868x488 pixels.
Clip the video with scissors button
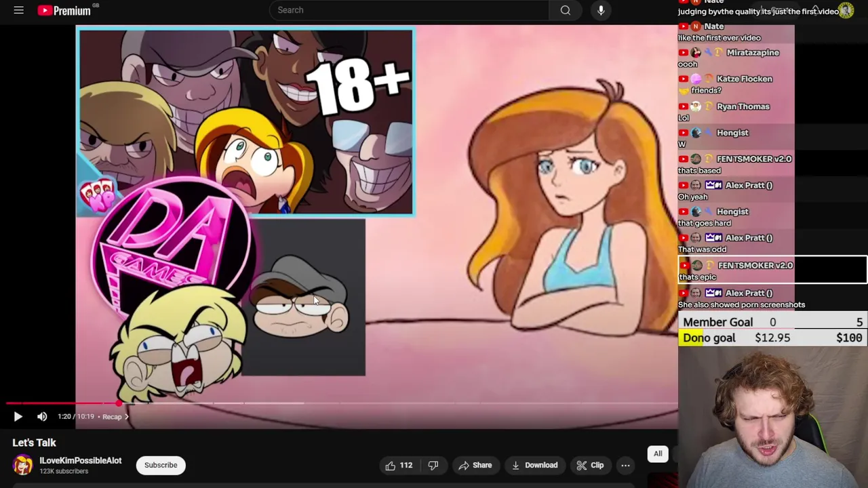point(590,465)
